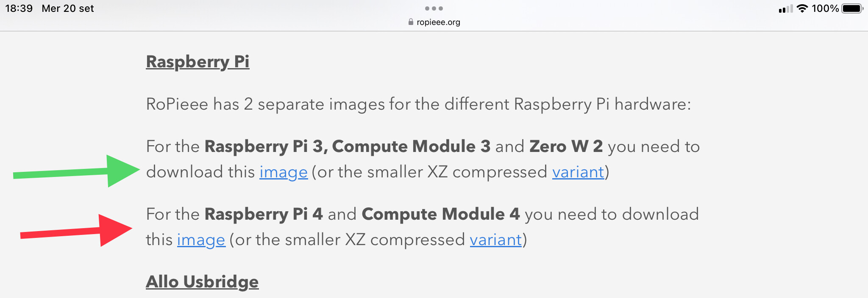Tap the Wi-Fi status icon
This screenshot has width=868, height=298.
click(802, 8)
